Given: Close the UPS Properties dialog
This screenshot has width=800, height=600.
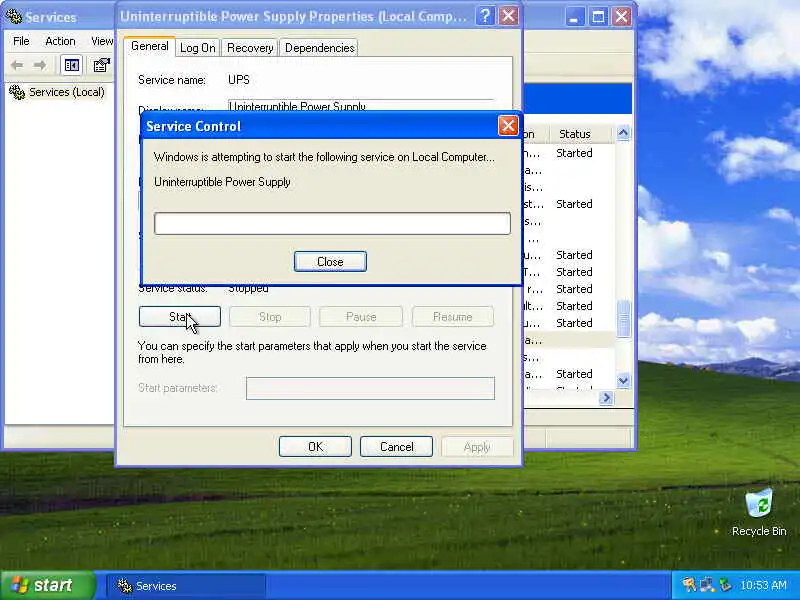Looking at the screenshot, I should click(x=509, y=16).
